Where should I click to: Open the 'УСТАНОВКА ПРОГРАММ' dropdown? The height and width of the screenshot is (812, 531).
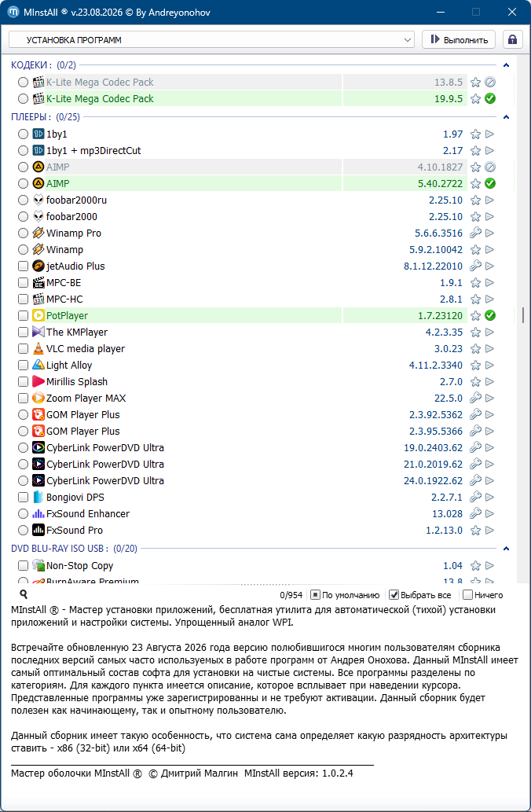click(x=211, y=40)
